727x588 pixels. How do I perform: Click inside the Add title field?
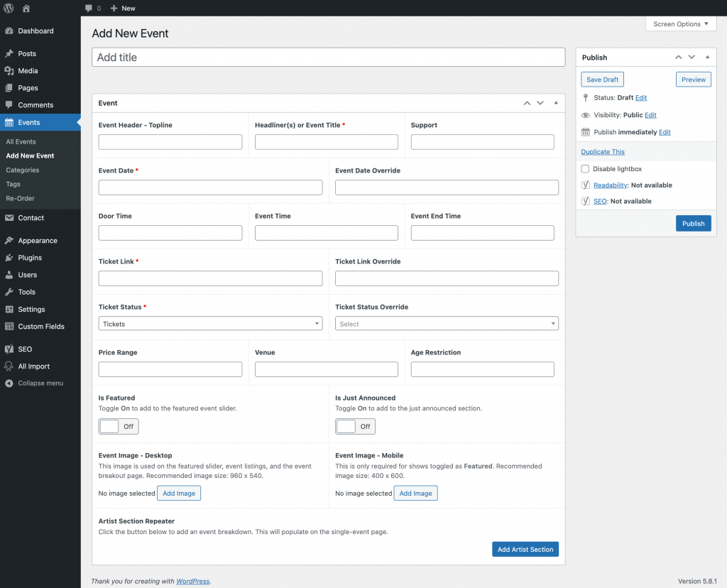click(328, 56)
